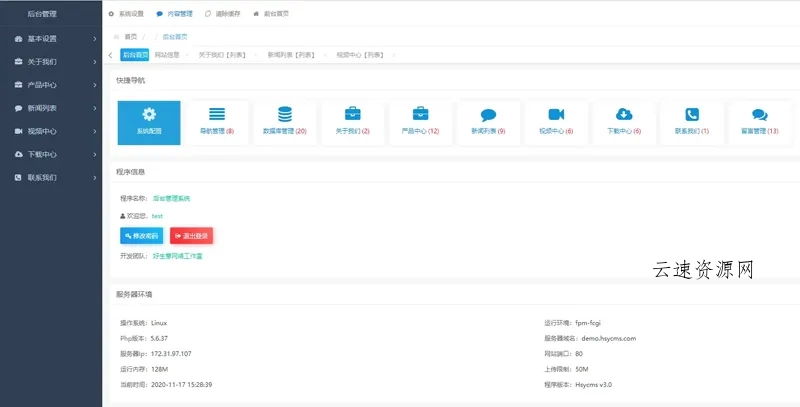Image resolution: width=800 pixels, height=407 pixels.
Task: Click operating system value Linux
Action: [159, 323]
